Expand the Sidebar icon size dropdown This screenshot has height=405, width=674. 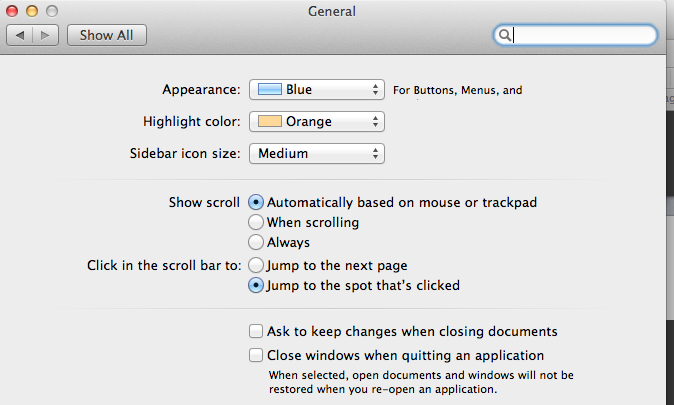pyautogui.click(x=316, y=154)
